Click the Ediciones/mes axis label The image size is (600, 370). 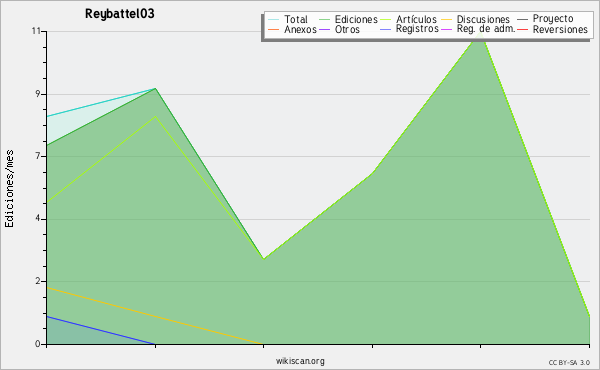pos(9,189)
